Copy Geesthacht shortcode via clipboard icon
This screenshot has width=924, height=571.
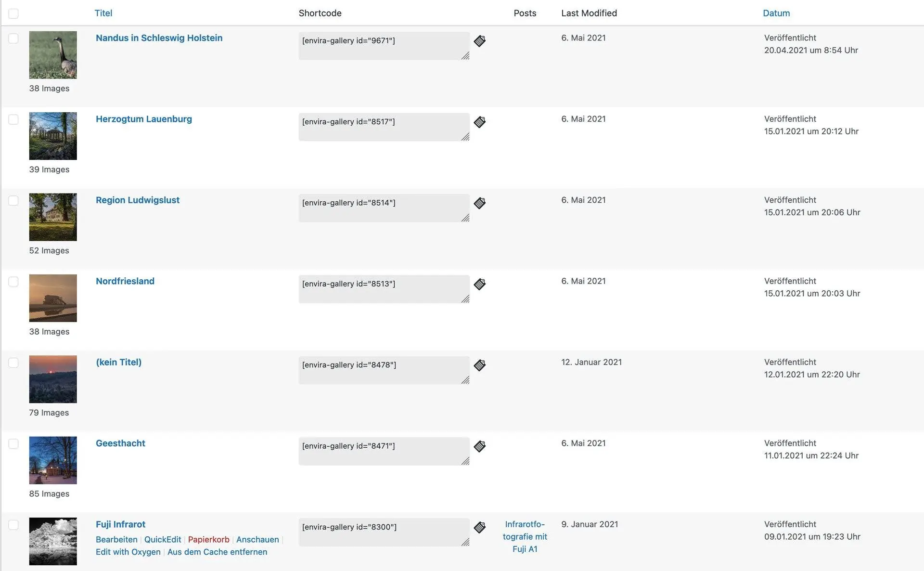[x=479, y=446]
